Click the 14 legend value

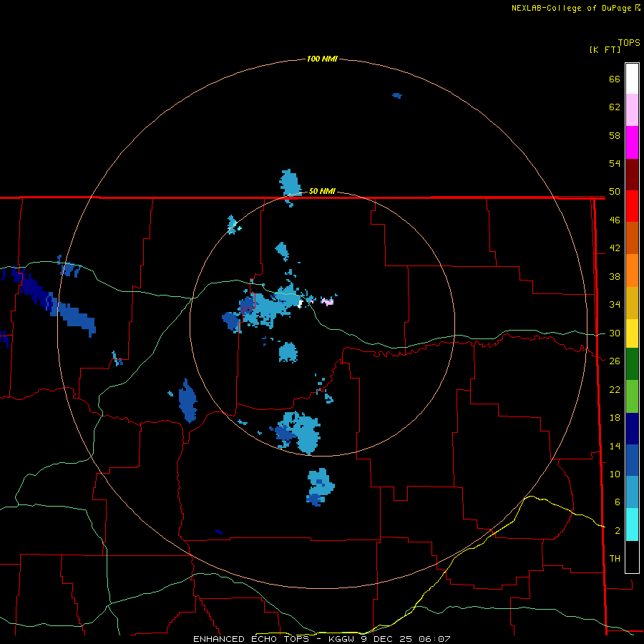pos(615,446)
